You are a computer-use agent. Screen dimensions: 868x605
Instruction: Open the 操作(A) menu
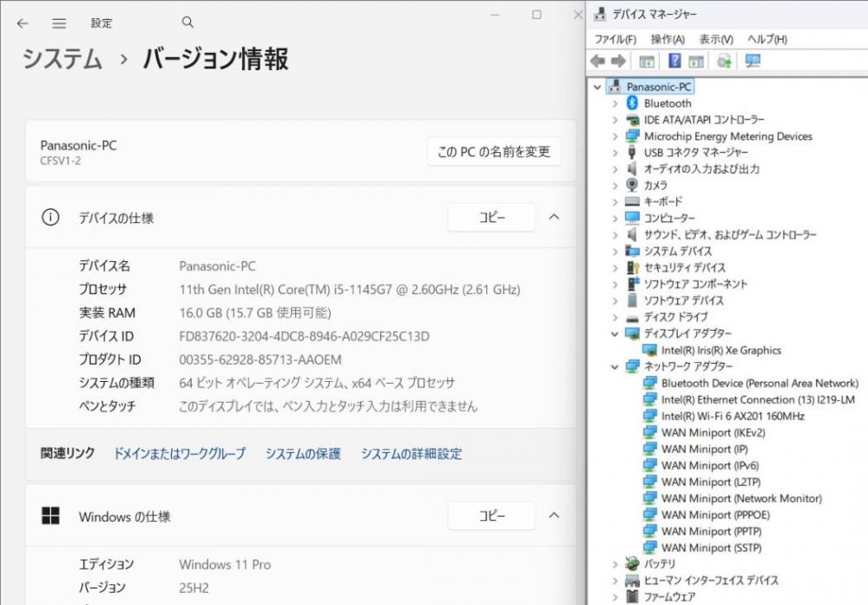pos(667,39)
